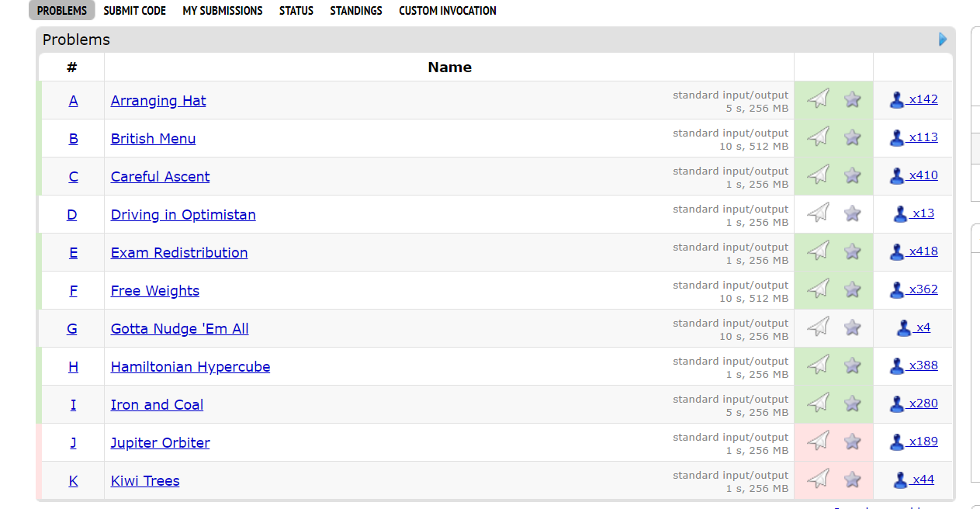The image size is (980, 509).
Task: Star problem B British Menu as favourite
Action: point(852,137)
